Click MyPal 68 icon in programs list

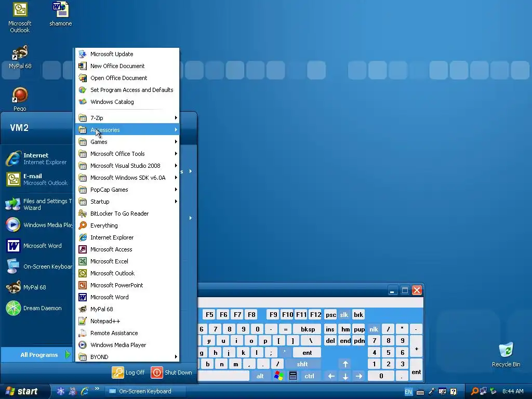tap(83, 309)
